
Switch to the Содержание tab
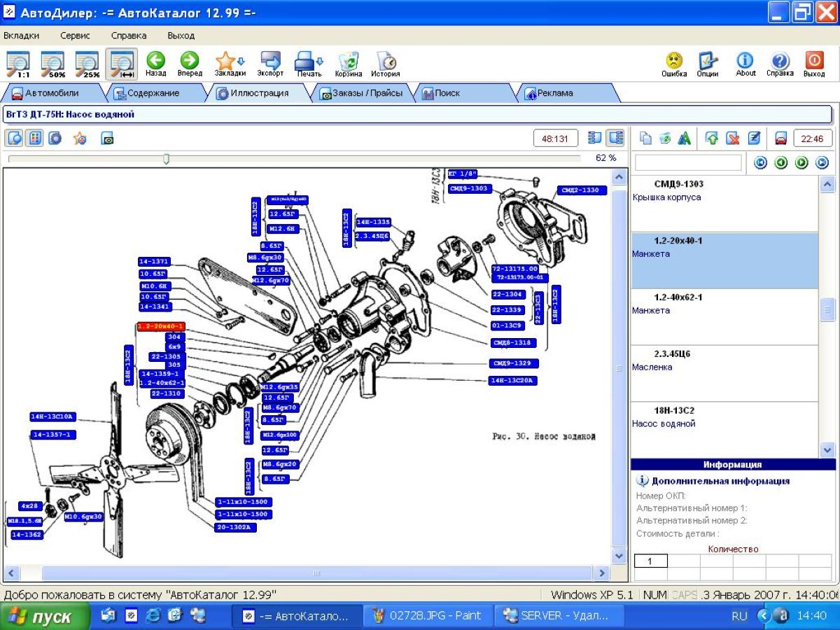pyautogui.click(x=154, y=93)
